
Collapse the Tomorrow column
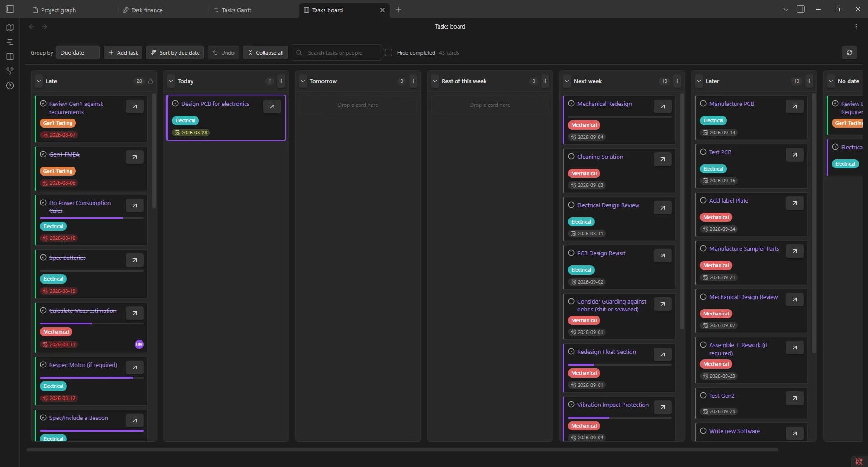(x=302, y=81)
